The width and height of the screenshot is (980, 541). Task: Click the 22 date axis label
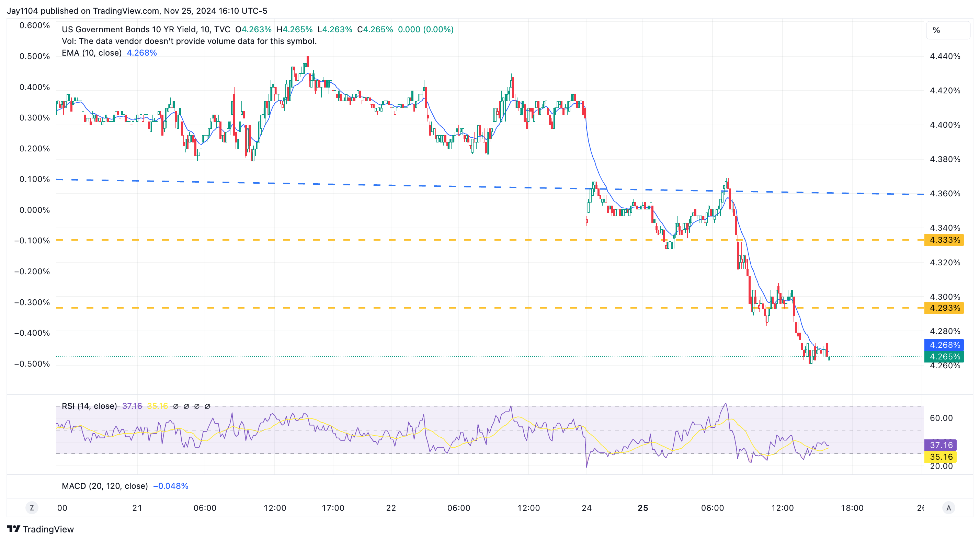tap(391, 508)
